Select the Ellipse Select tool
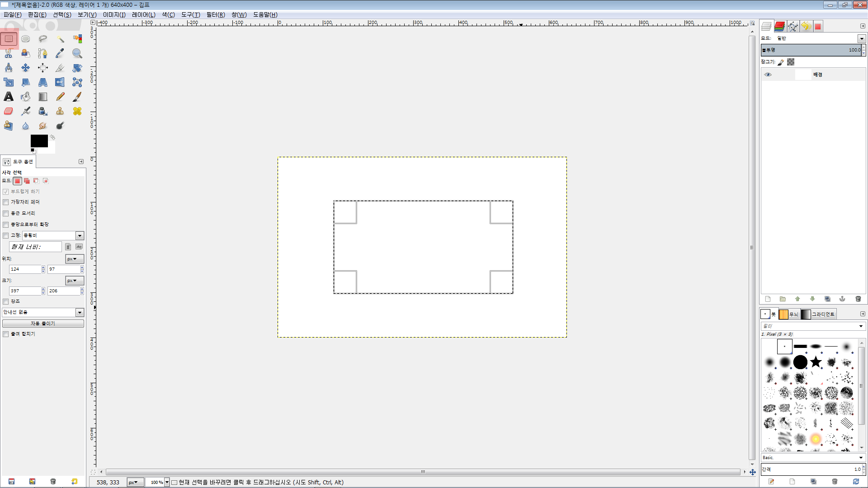Viewport: 868px width, 488px height. click(26, 39)
